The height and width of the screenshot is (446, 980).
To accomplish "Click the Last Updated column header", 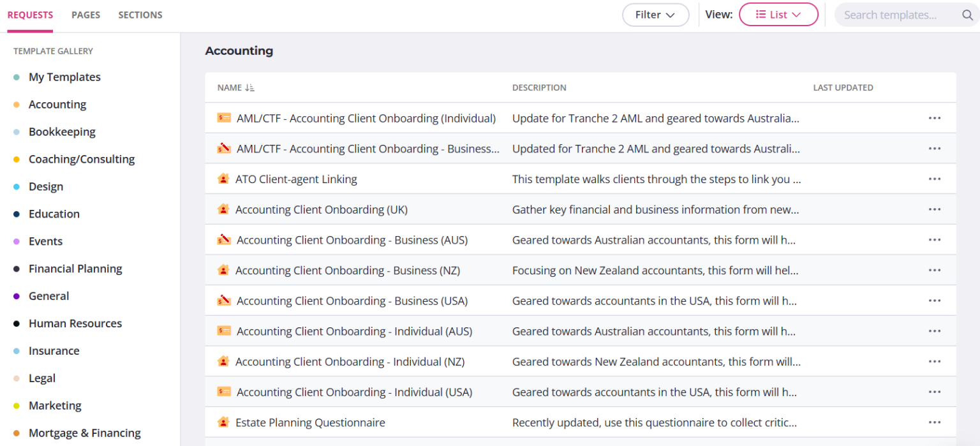I will point(843,87).
